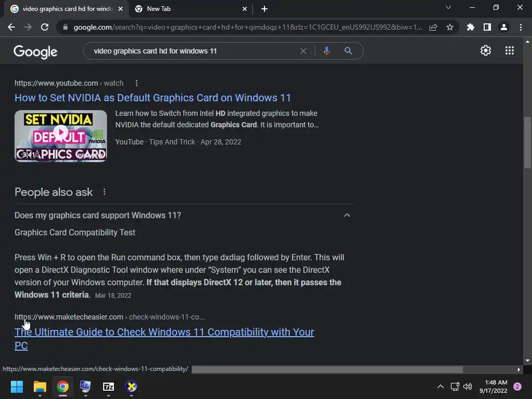
Task: Click the youtube.com watch breadcrumb
Action: point(69,83)
